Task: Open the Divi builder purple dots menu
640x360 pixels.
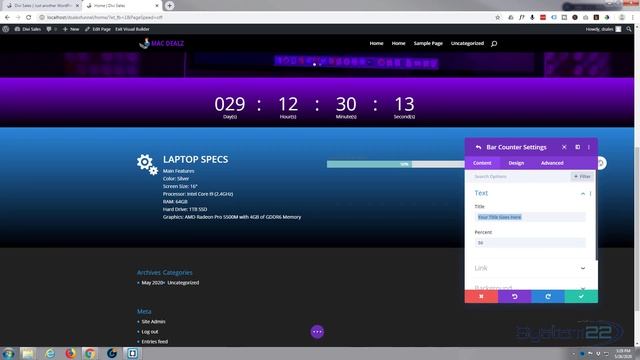Action: [317, 332]
